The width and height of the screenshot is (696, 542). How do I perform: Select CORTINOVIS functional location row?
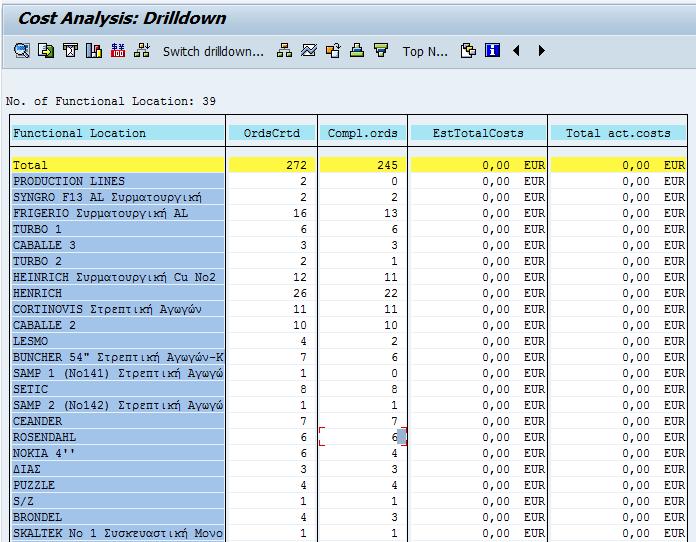[118, 309]
